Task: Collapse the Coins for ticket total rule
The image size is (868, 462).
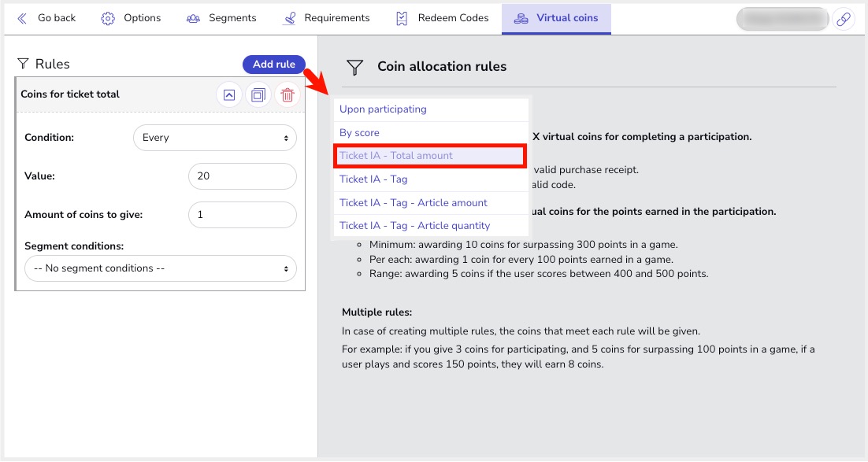Action: point(228,95)
